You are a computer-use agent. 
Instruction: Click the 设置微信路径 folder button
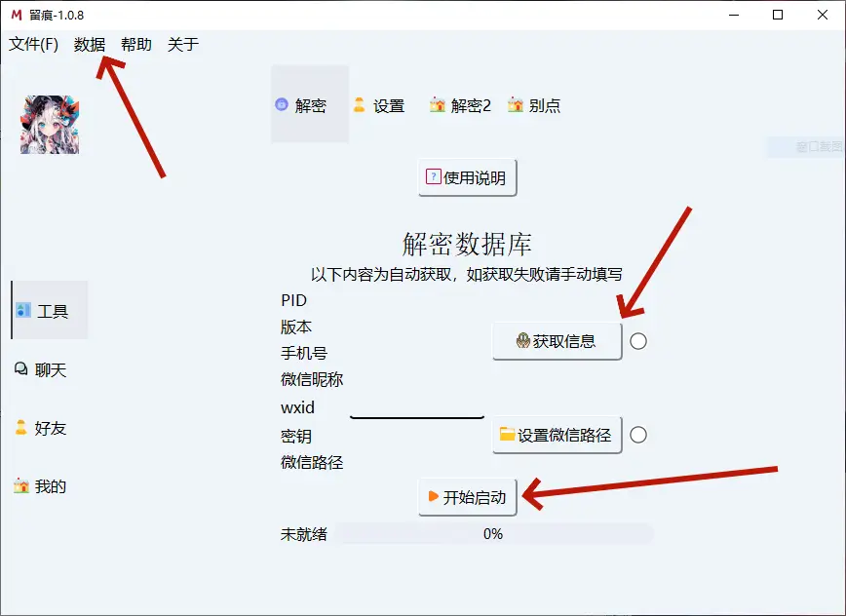557,435
